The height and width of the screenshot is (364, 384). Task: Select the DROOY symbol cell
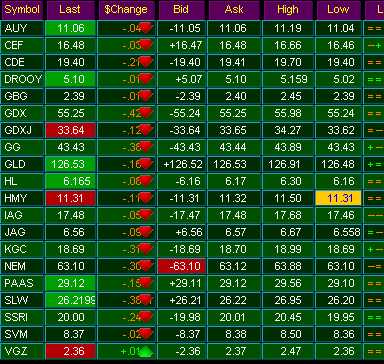pyautogui.click(x=22, y=79)
